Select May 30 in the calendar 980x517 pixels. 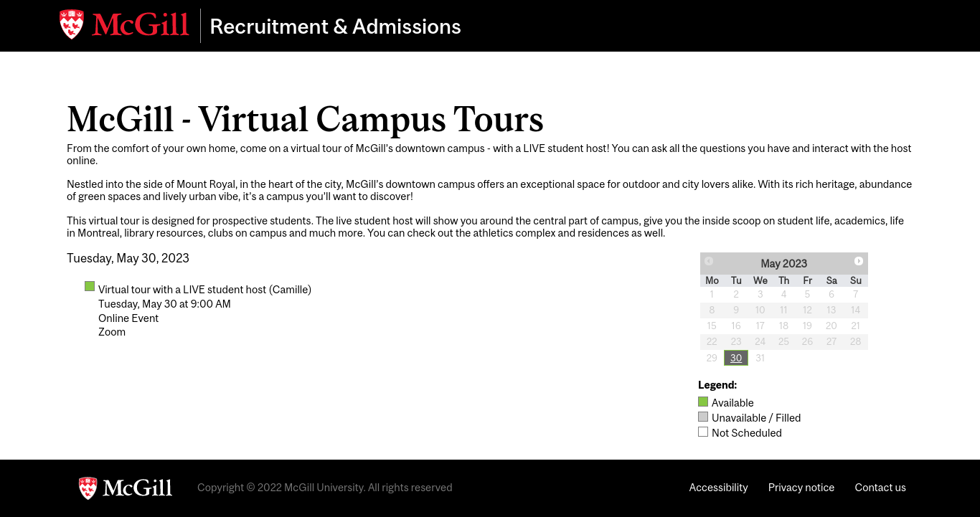click(x=736, y=358)
